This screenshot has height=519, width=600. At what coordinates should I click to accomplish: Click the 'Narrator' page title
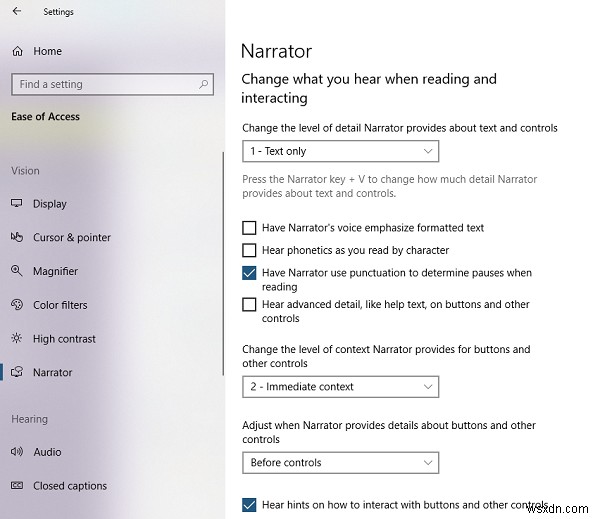[277, 51]
